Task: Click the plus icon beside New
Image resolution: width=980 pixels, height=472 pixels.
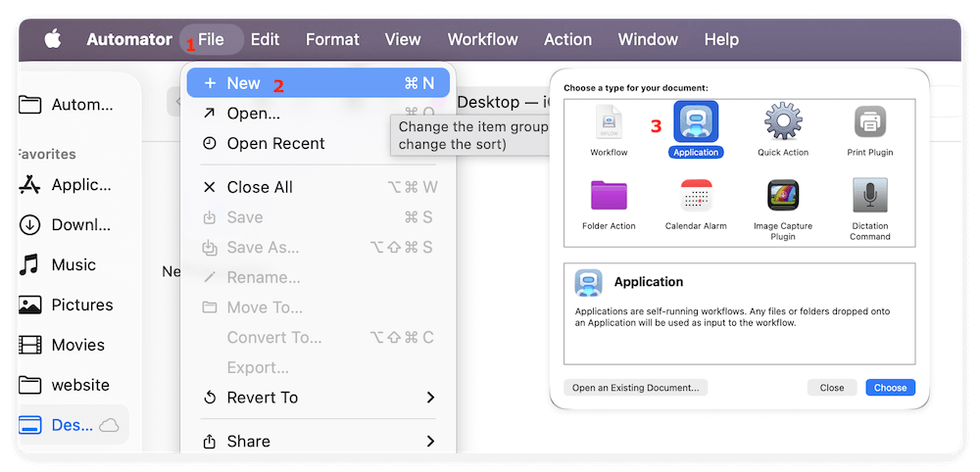Action: coord(210,83)
